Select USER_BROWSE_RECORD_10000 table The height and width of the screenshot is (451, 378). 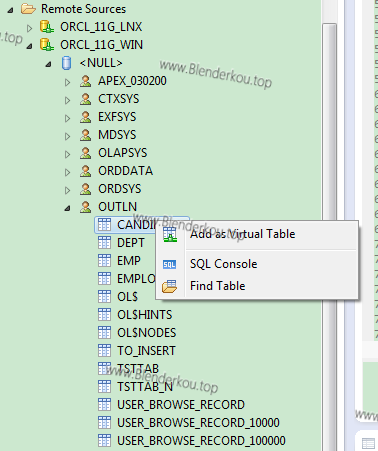(198, 423)
